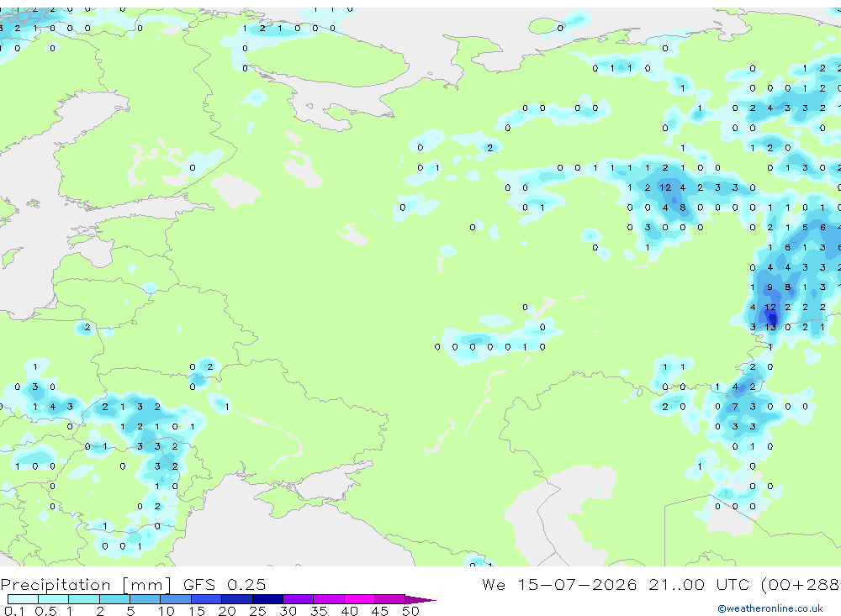Choose the 15–20 mm legend color swatch
Screen dimensions: 841x616
tap(206, 599)
